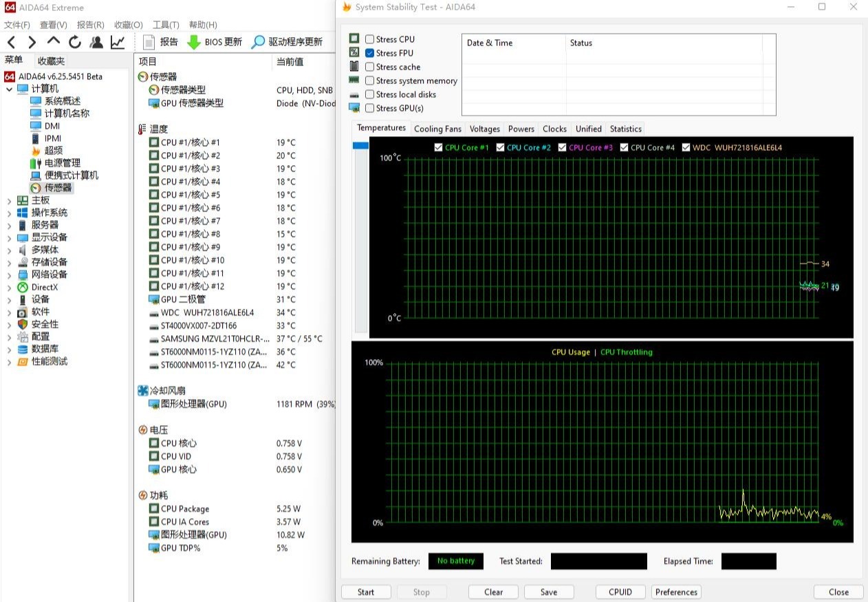Click the Date & Time column header
The image size is (868, 602).
click(x=514, y=43)
